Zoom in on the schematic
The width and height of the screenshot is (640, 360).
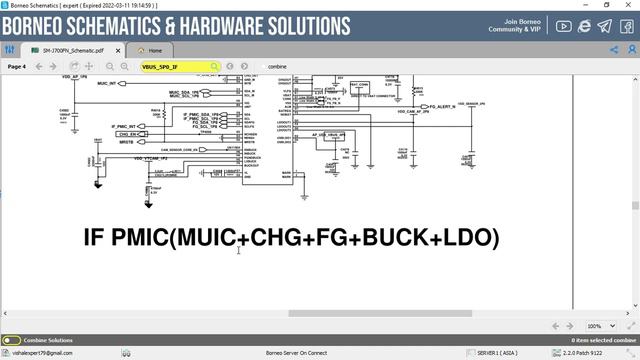pos(124,67)
